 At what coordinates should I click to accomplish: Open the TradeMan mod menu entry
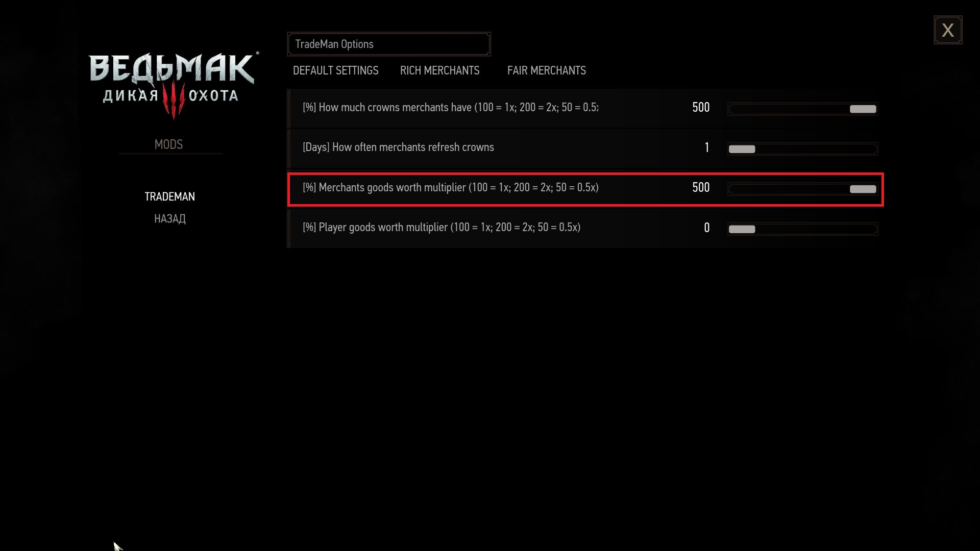(169, 196)
